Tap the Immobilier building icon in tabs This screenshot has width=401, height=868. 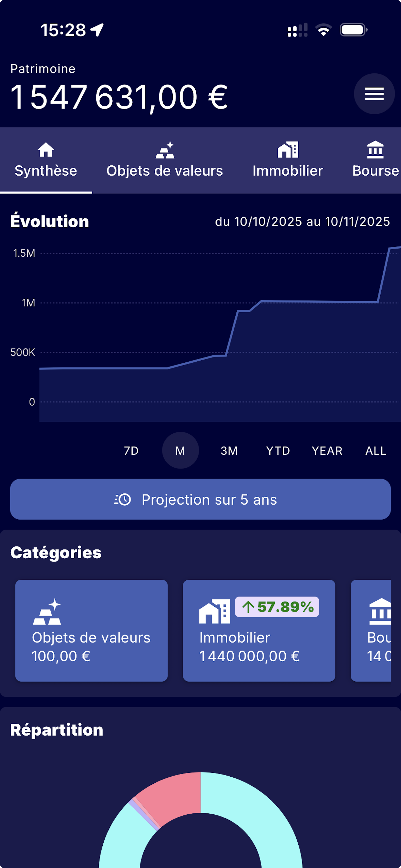(x=288, y=150)
